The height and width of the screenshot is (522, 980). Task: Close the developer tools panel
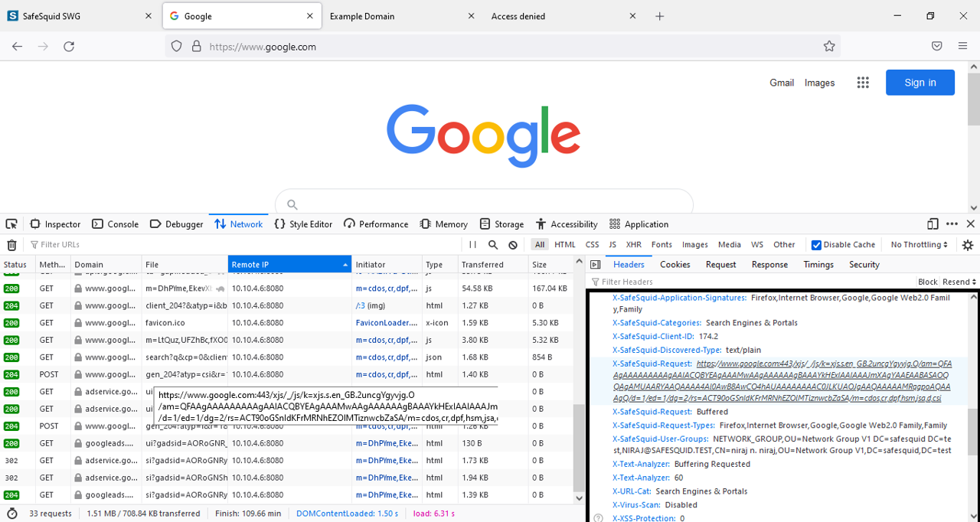click(970, 224)
